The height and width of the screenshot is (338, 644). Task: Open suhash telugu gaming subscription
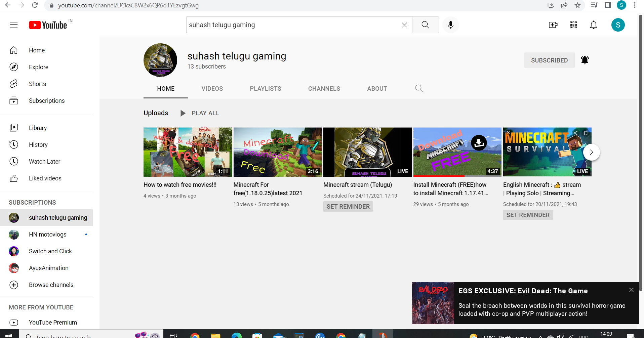pos(46,218)
